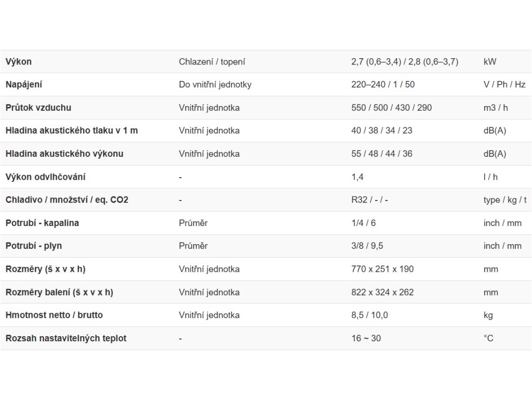Select the value 55 / 48 / 44 / 36
Screen dimensions: 532x399
click(x=382, y=154)
